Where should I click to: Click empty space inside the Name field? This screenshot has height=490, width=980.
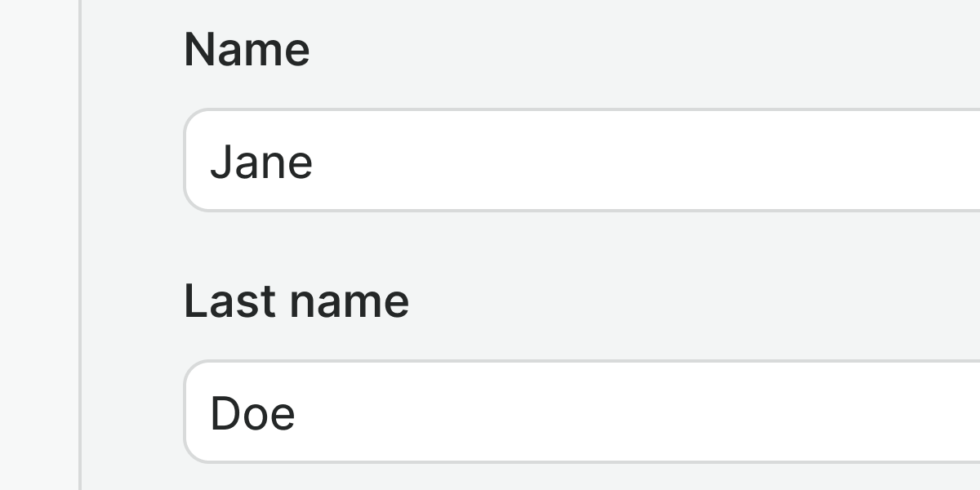click(653, 161)
